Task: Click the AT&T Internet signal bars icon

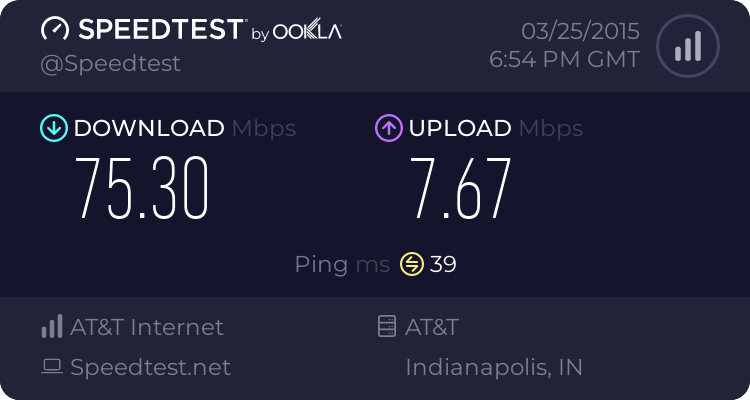Action: click(x=51, y=327)
